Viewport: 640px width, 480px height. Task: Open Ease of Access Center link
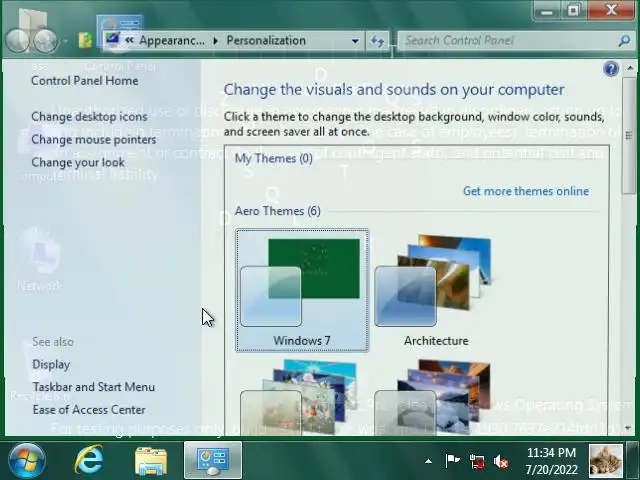89,410
